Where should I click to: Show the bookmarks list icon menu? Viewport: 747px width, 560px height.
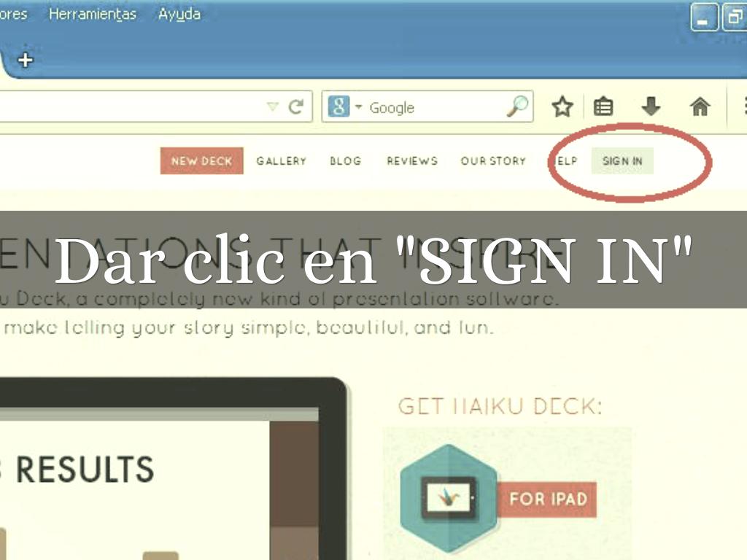[603, 107]
